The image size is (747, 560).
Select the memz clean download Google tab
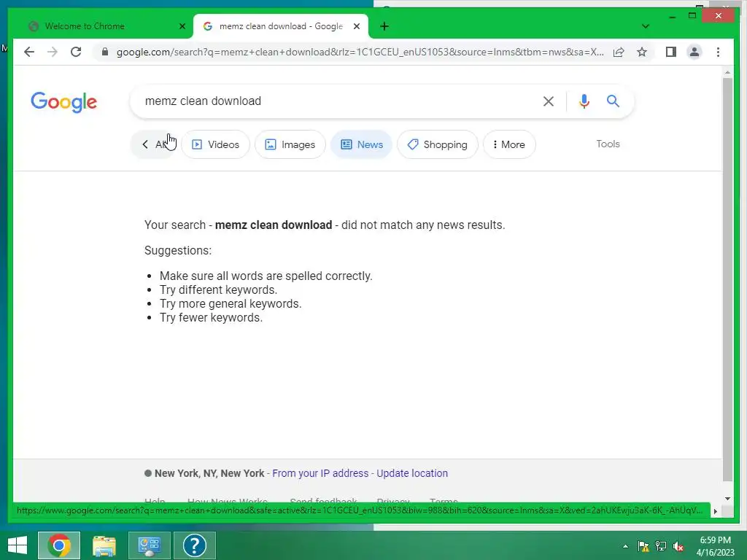(x=281, y=26)
